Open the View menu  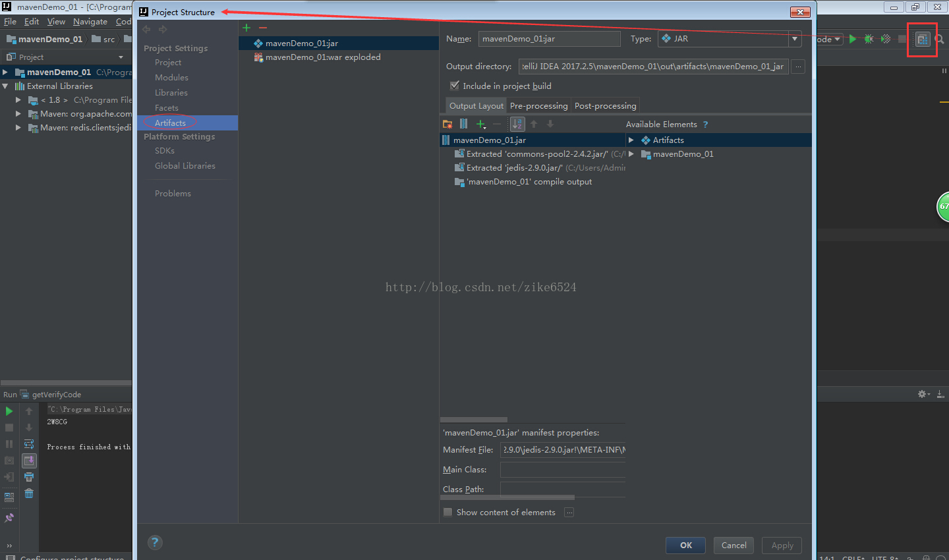[x=56, y=22]
